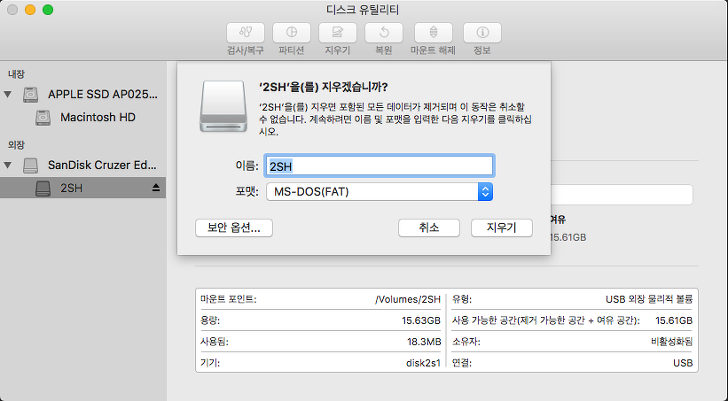The height and width of the screenshot is (401, 728).
Task: Click the 소유자: label
Action: 466,342
